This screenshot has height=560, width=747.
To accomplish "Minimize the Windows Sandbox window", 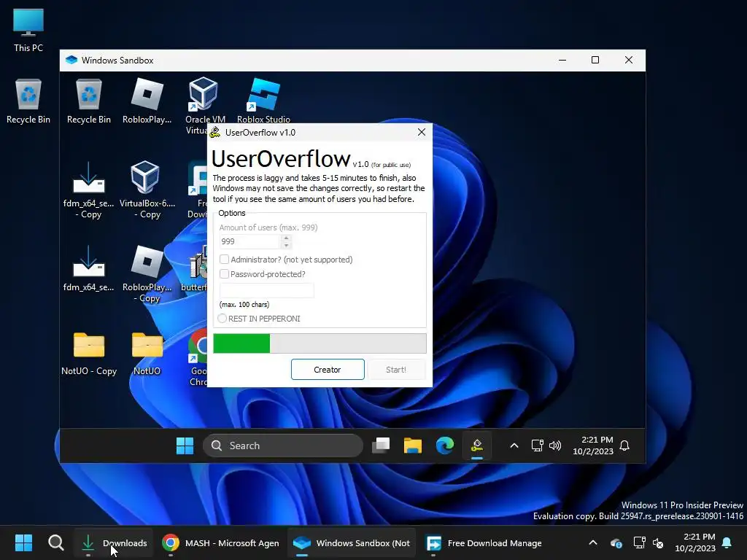I will 562,60.
